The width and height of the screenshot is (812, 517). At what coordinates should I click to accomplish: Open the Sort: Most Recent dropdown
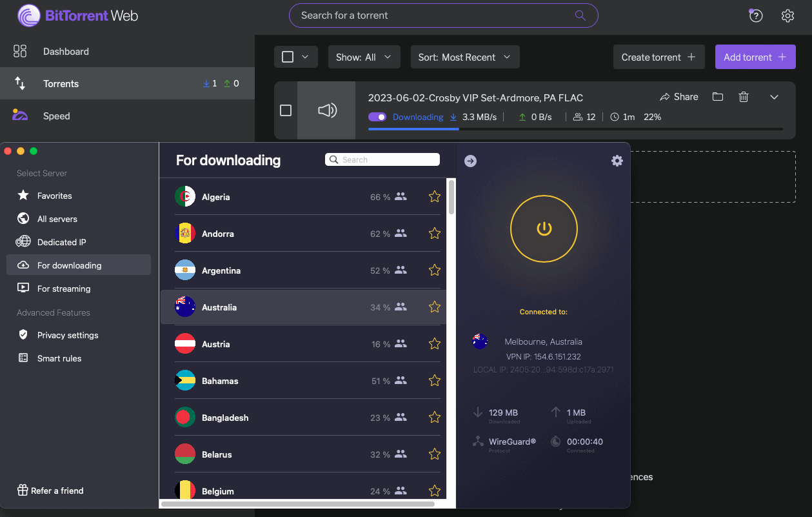click(x=464, y=57)
